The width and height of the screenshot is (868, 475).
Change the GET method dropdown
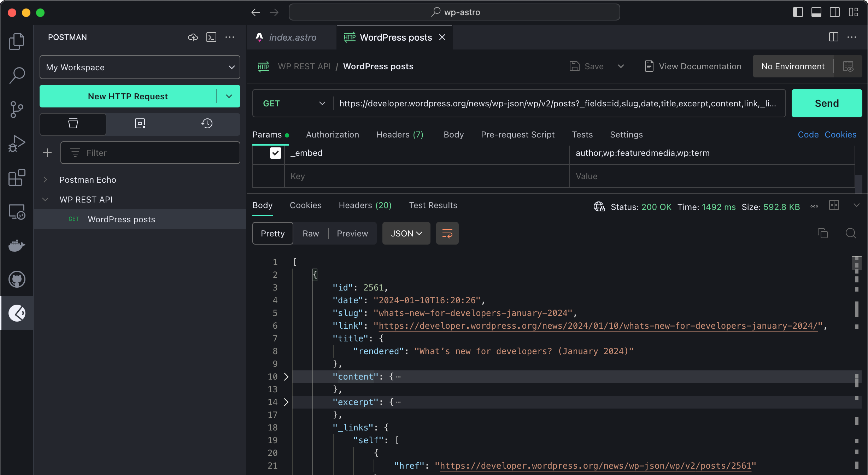point(293,104)
